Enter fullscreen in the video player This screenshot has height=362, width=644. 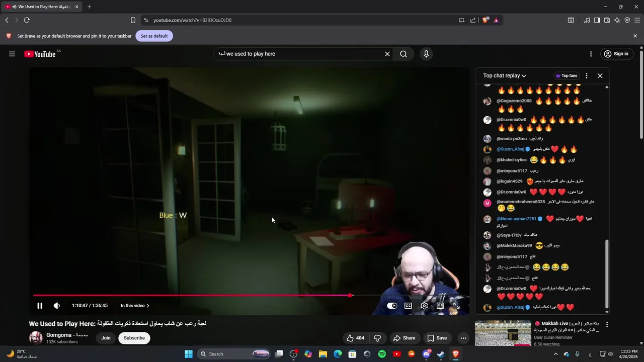tap(456, 306)
